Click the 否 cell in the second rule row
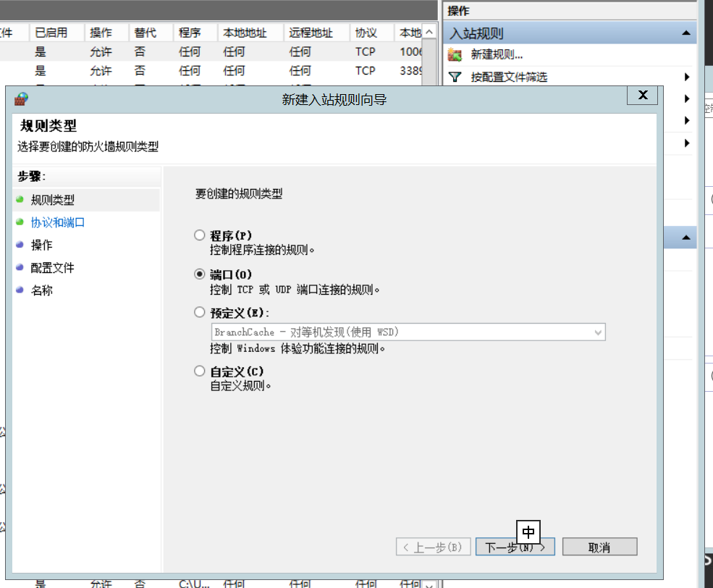Screen dimensions: 713x588 [x=140, y=71]
